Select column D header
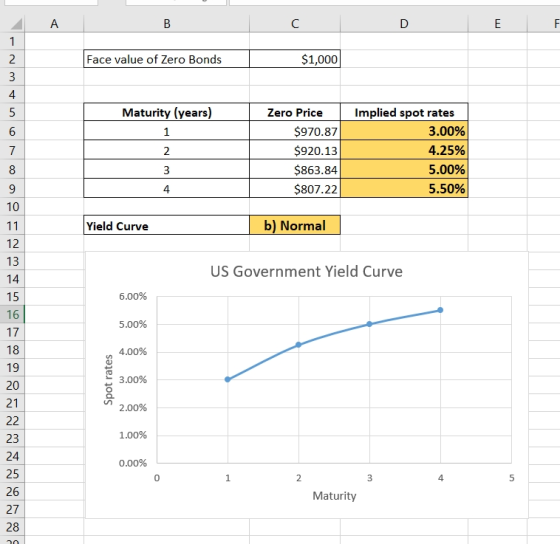The width and height of the screenshot is (560, 544). [404, 24]
